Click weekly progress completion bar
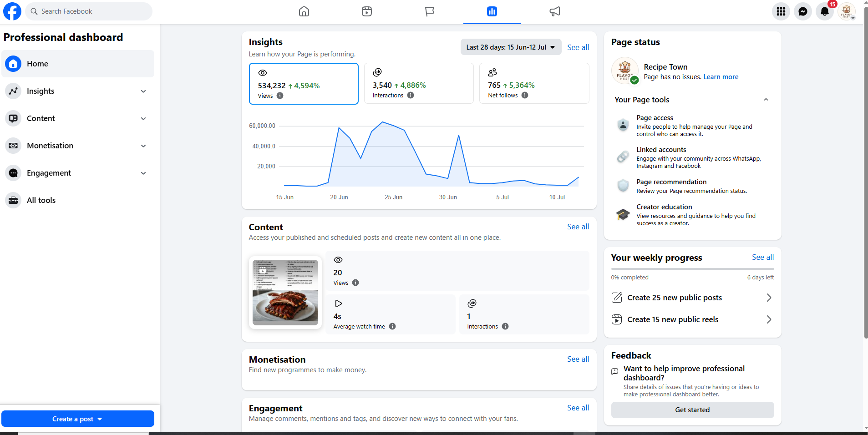The image size is (868, 435). [x=692, y=269]
